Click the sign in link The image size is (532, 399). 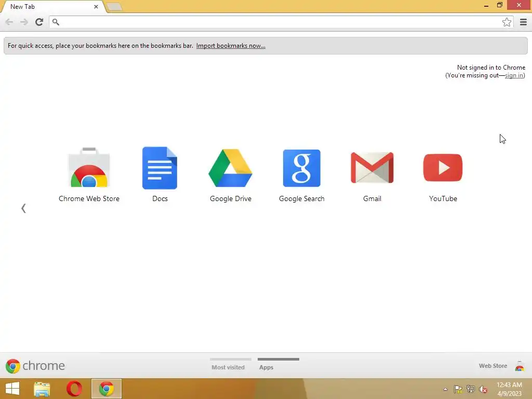[x=514, y=75]
